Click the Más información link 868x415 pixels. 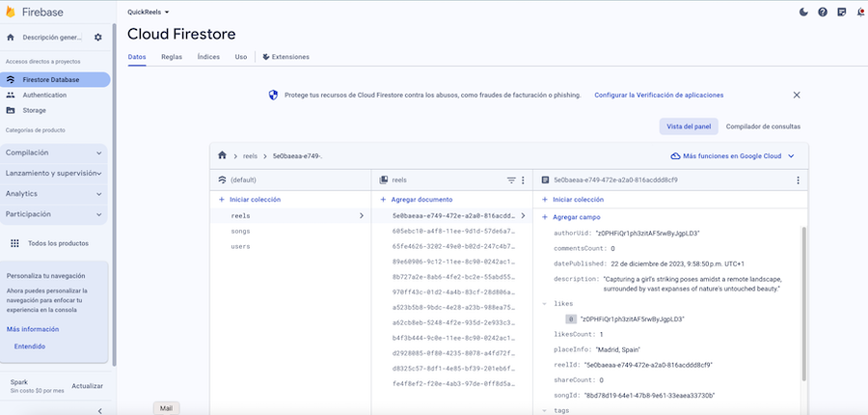coord(33,329)
